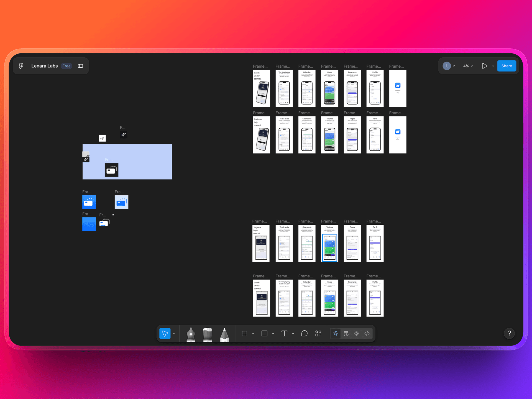The image size is (532, 399).
Task: Select the white card icon without background
Action: coord(104,222)
